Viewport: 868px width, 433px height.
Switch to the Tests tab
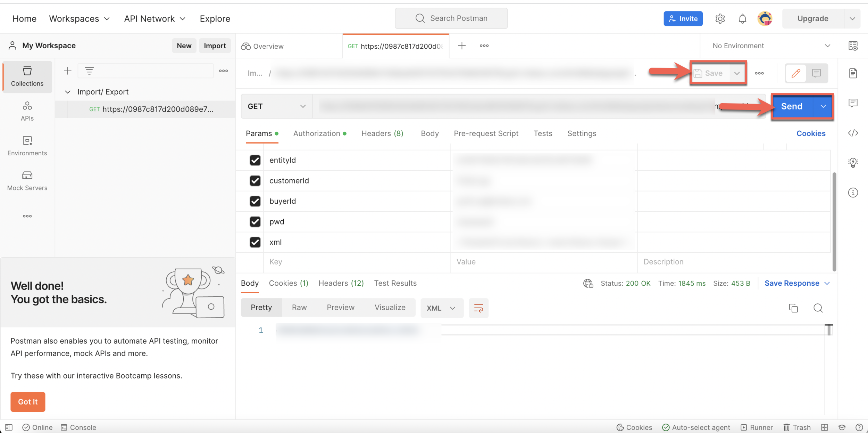pos(543,133)
